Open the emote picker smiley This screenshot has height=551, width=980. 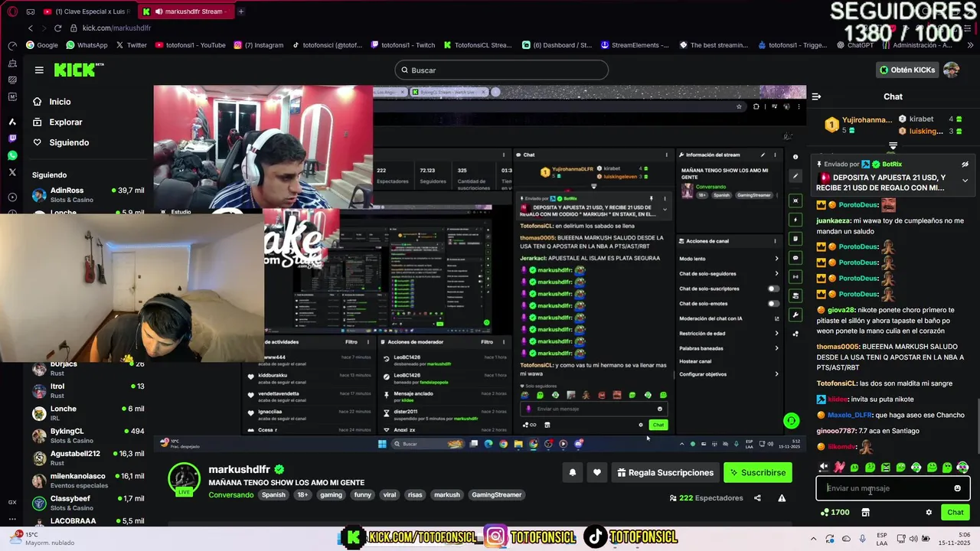coord(957,488)
